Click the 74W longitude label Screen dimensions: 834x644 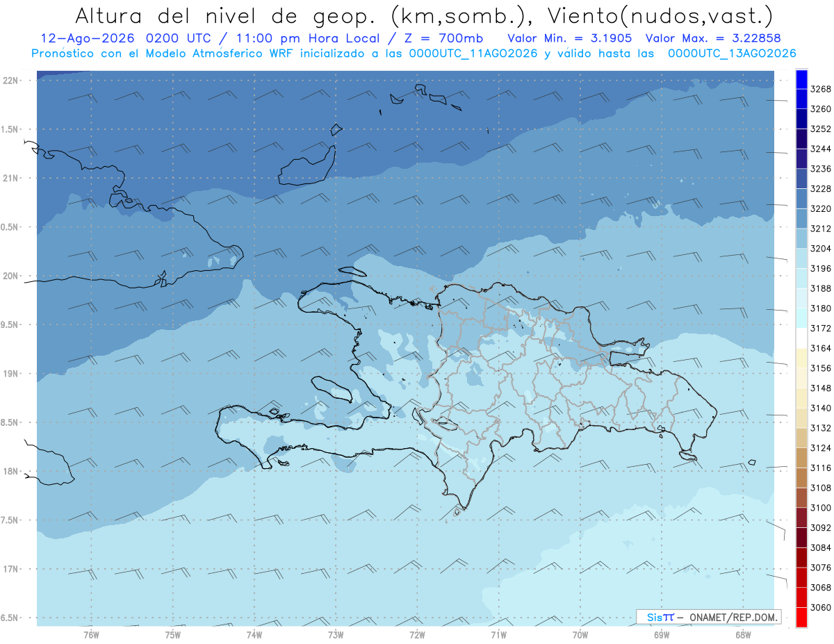coord(254,634)
